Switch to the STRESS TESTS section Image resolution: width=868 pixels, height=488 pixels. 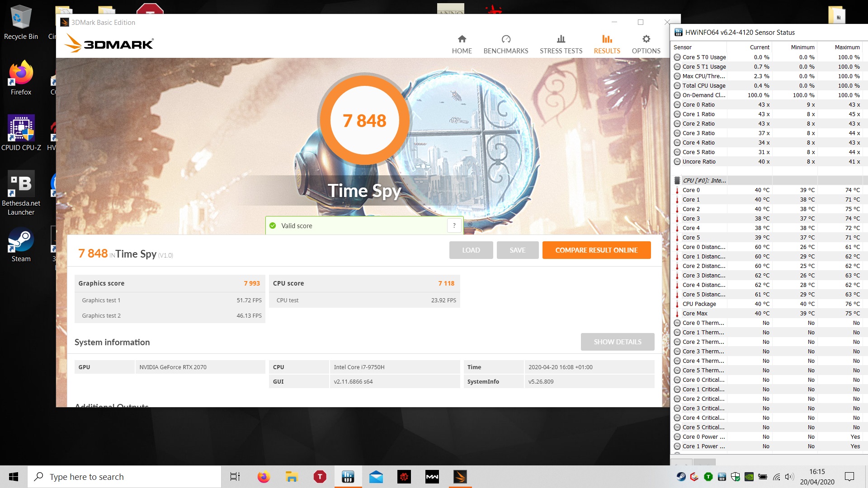tap(561, 44)
